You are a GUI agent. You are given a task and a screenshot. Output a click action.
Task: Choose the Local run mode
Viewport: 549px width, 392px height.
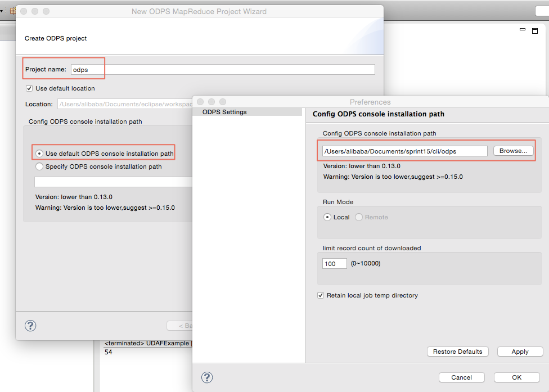[x=327, y=217]
